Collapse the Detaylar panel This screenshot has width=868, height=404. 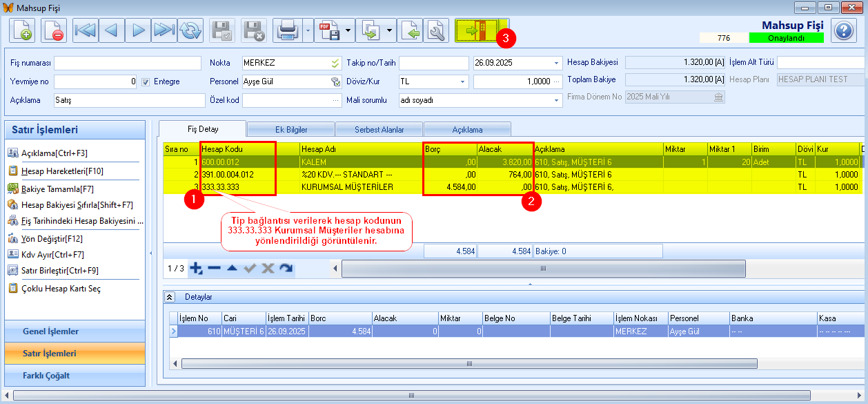(170, 297)
